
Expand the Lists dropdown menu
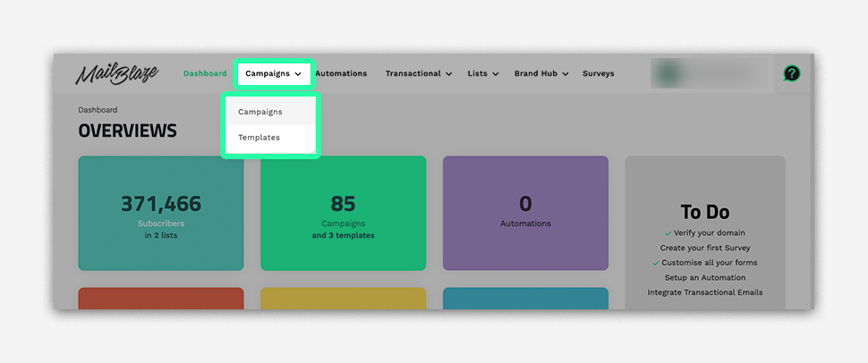(482, 73)
